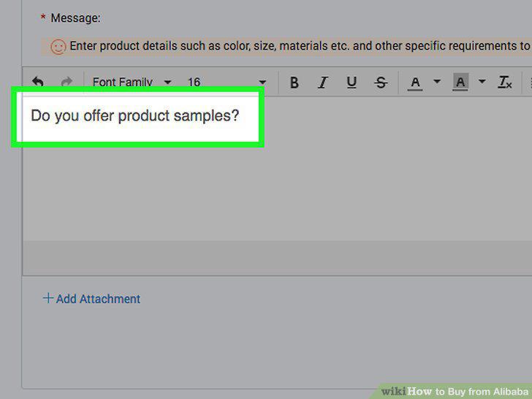Viewport: 532px width, 399px height.
Task: Italicize text with the I icon
Action: (323, 83)
